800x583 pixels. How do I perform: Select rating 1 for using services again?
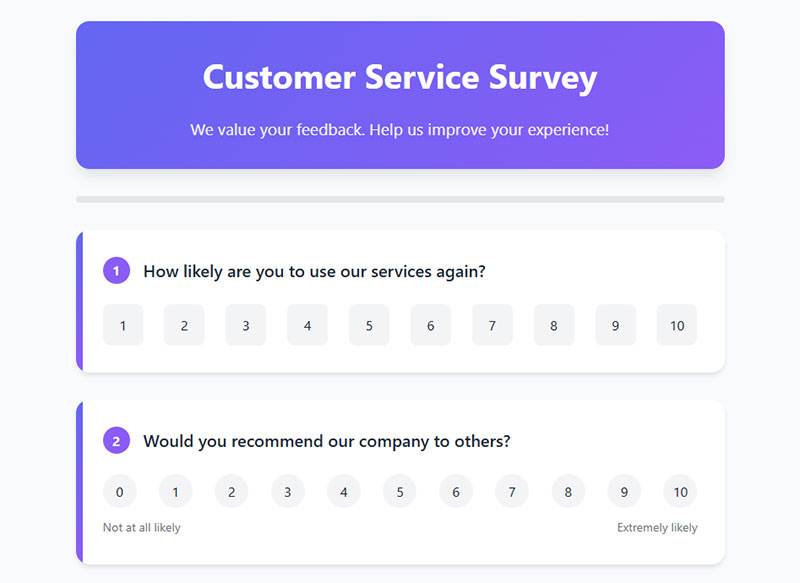(123, 325)
